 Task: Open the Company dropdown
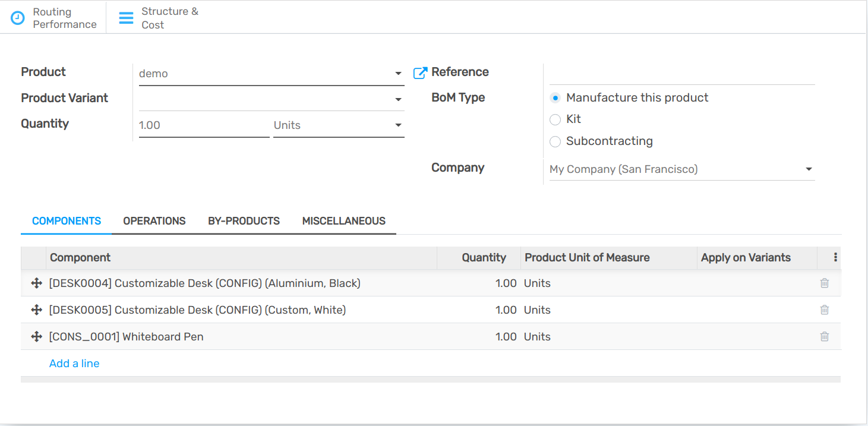tap(809, 169)
